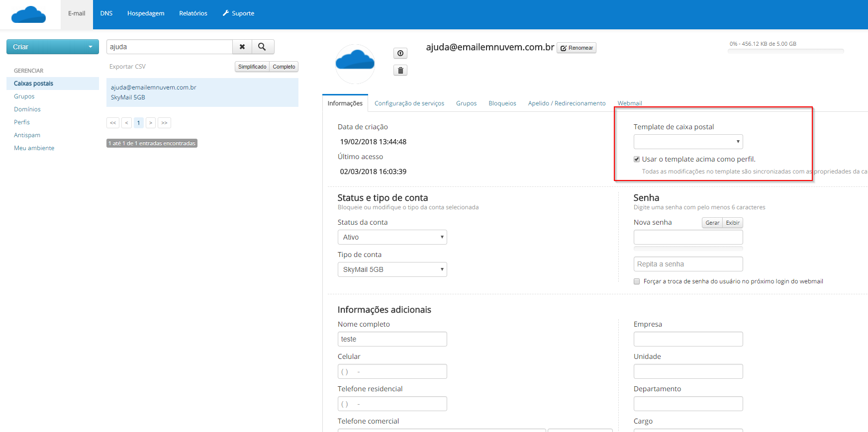Click the magnifying glass search icon
This screenshot has width=868, height=432.
click(x=262, y=47)
